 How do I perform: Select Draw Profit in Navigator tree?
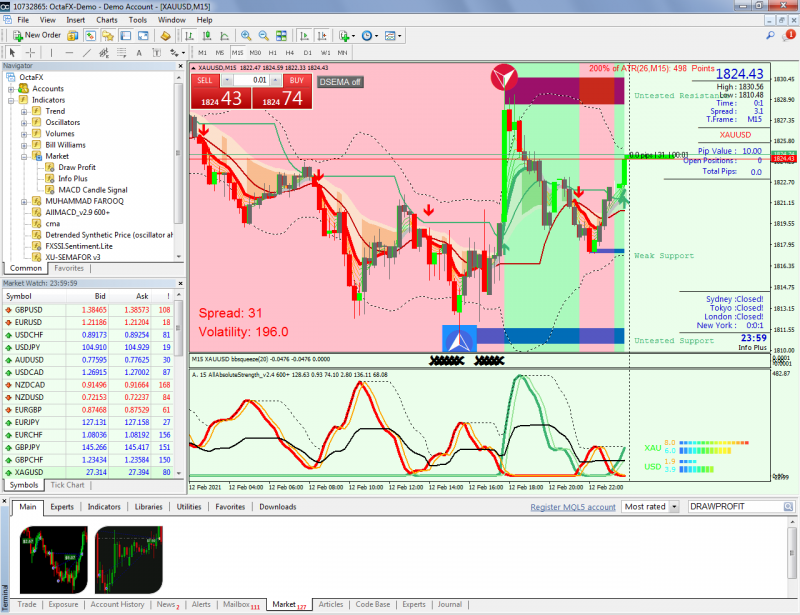point(77,167)
